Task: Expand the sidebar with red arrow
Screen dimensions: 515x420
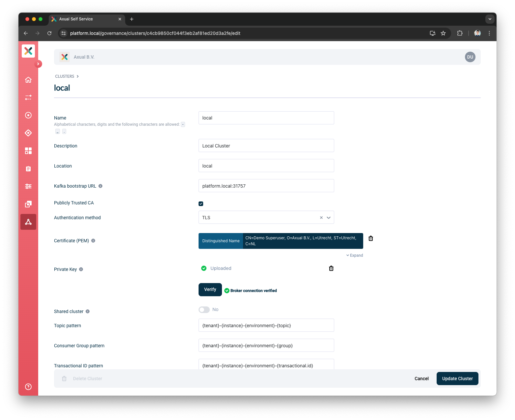Action: point(38,64)
